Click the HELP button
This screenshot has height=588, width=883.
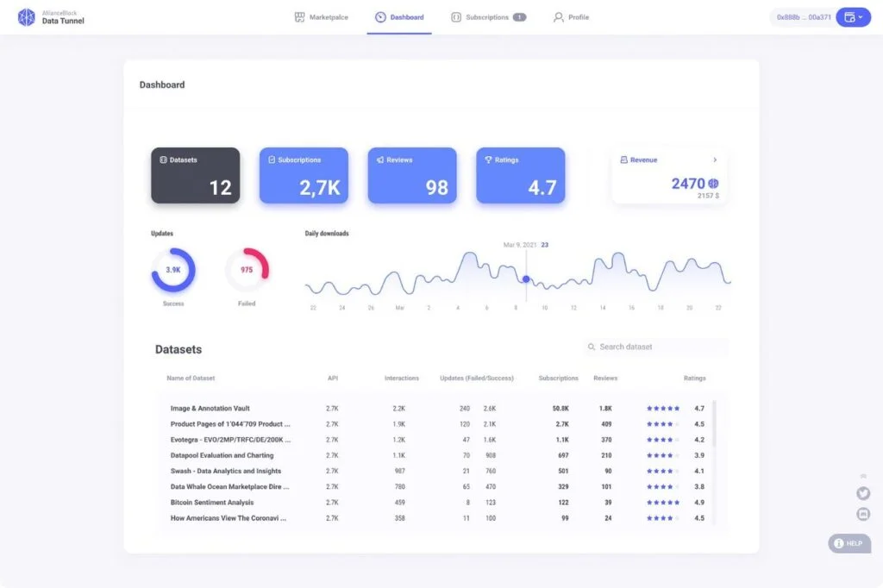tap(849, 543)
